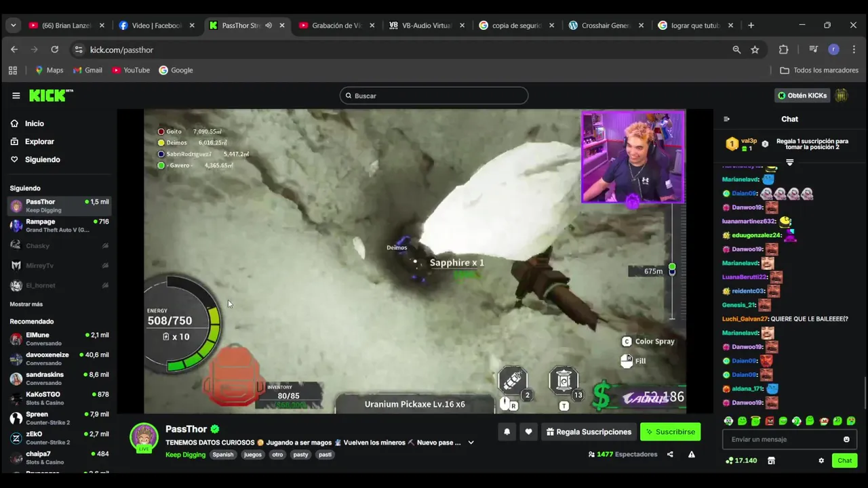Open the Kick hamburger menu
The width and height of the screenshot is (868, 488).
tap(16, 96)
